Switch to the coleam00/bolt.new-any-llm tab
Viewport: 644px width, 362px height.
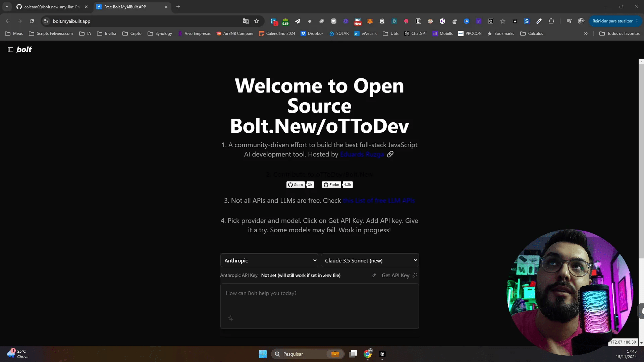[52, 7]
